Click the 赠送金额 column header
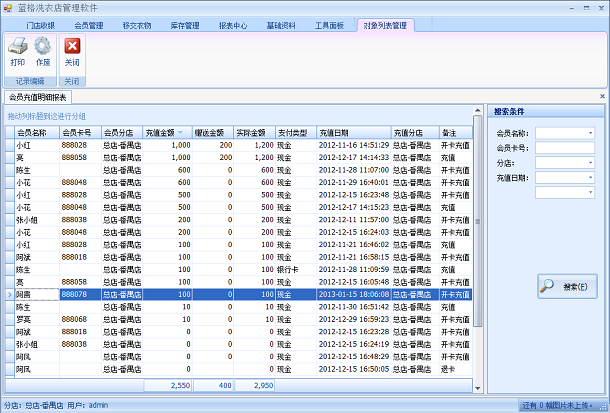The image size is (610, 413). [213, 133]
